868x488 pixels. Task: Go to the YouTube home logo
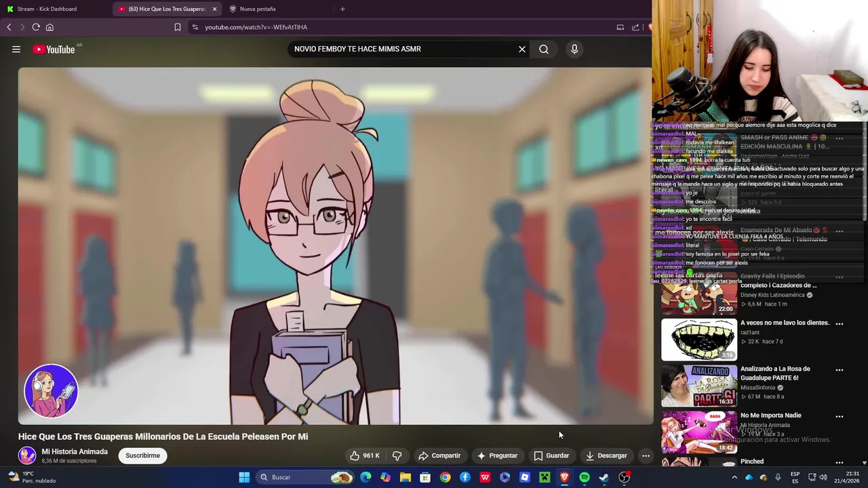click(54, 49)
